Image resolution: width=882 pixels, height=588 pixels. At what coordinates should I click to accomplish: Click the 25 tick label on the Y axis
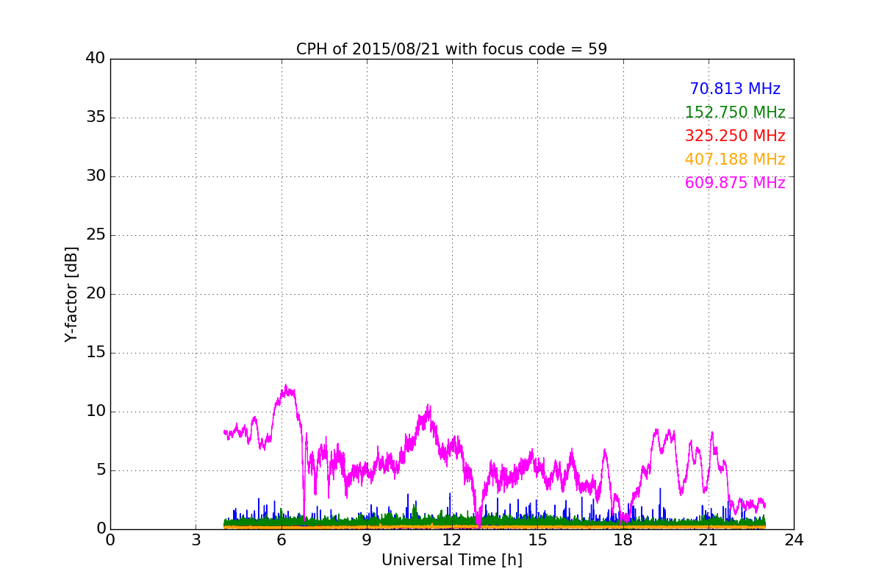(x=96, y=235)
